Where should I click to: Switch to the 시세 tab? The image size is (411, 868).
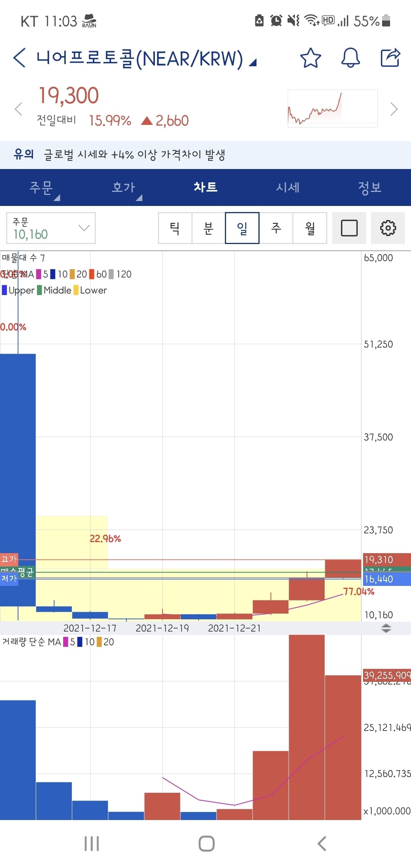[288, 187]
